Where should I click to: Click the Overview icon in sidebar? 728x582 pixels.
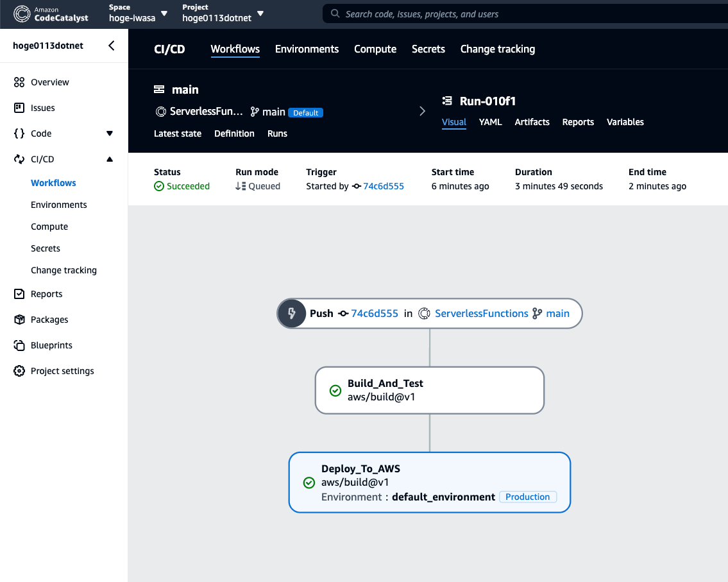point(19,82)
